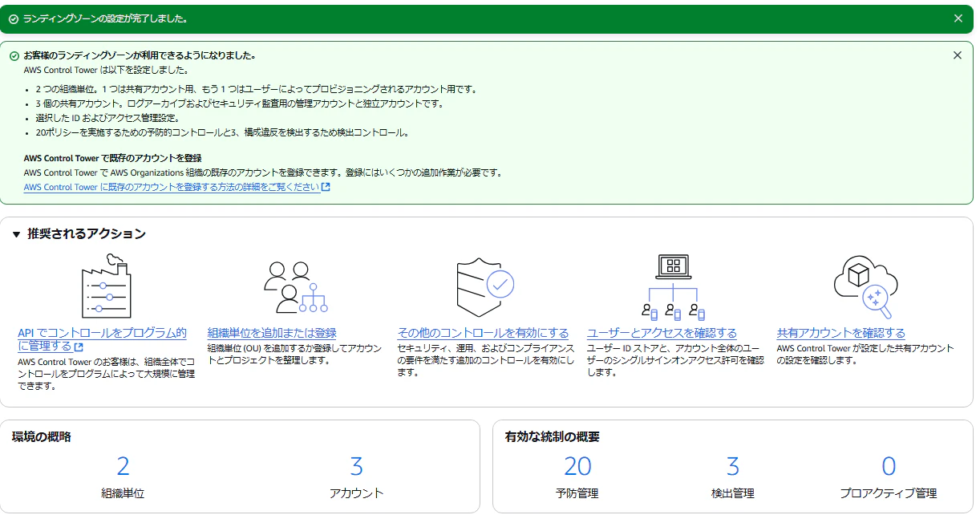Viewport: 980px width, 519px height.
Task: Click external link icon after enroll accounts link
Action: [x=326, y=187]
